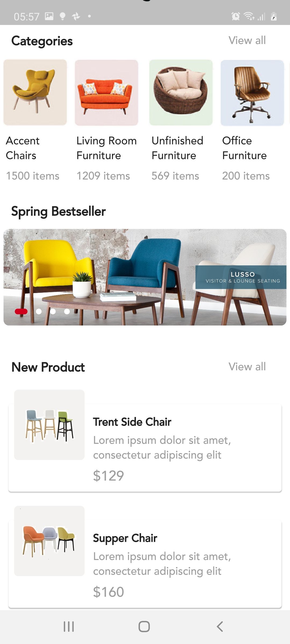Tap the Android recent apps icon
290x644 pixels.
click(x=69, y=627)
